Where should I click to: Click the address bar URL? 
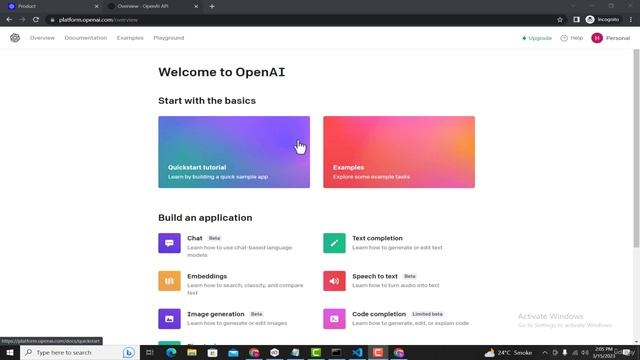pos(98,20)
